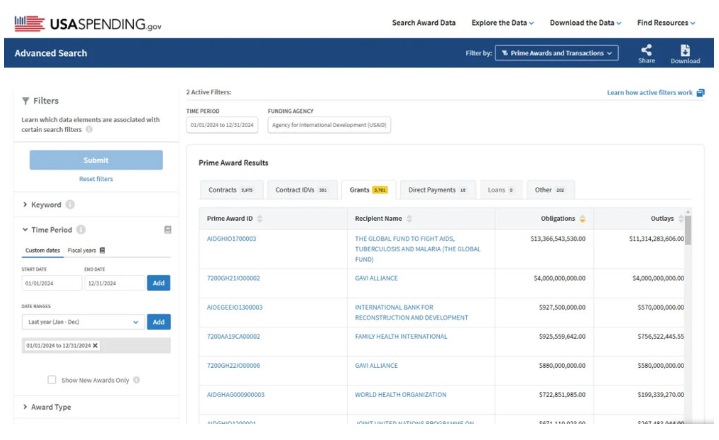Click the End Date input field
This screenshot has height=440, width=719.
coord(115,283)
